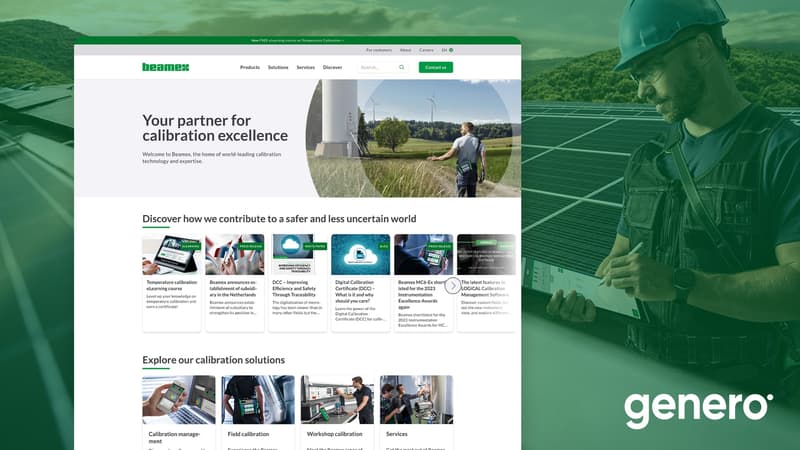Image resolution: width=800 pixels, height=450 pixels.
Task: Open the Careers link in top bar
Action: (x=427, y=50)
